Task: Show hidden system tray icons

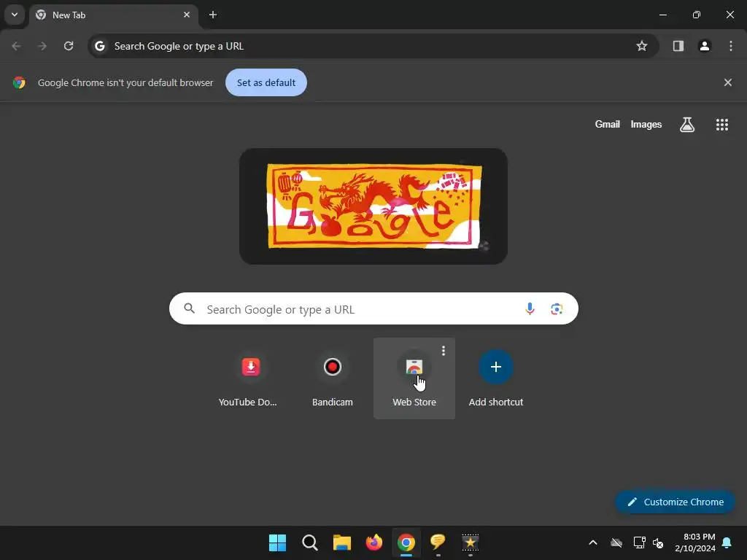Action: coord(593,542)
